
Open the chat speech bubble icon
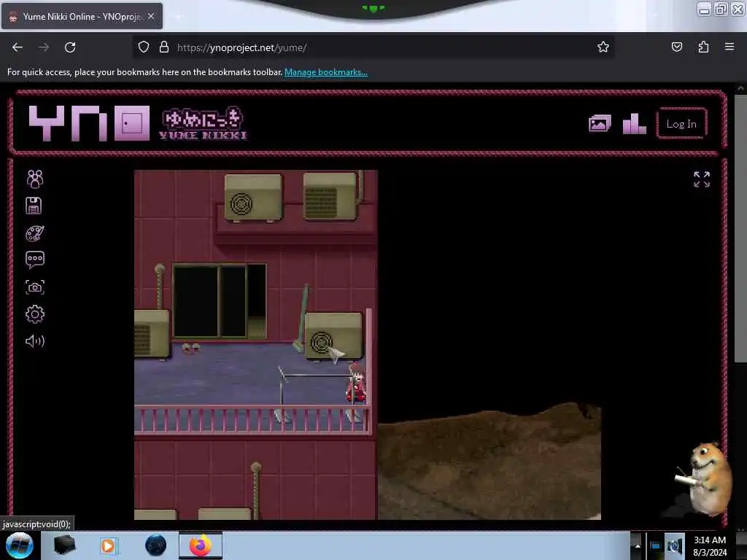coord(35,260)
